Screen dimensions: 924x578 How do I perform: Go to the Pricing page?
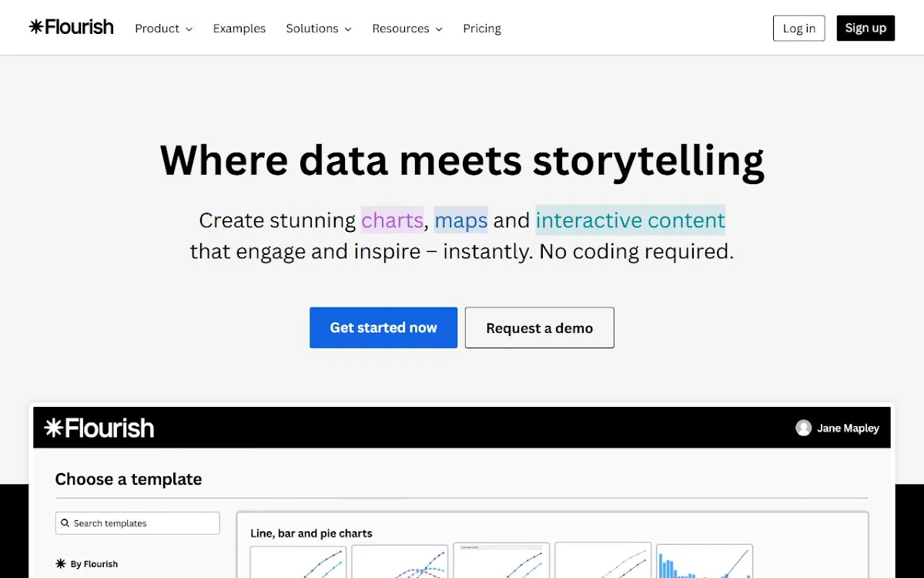click(482, 29)
